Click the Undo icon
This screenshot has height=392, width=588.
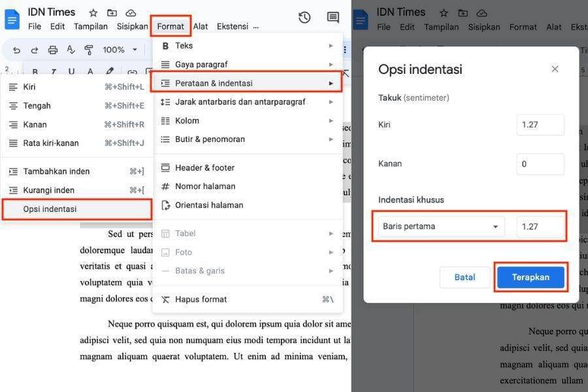16,49
